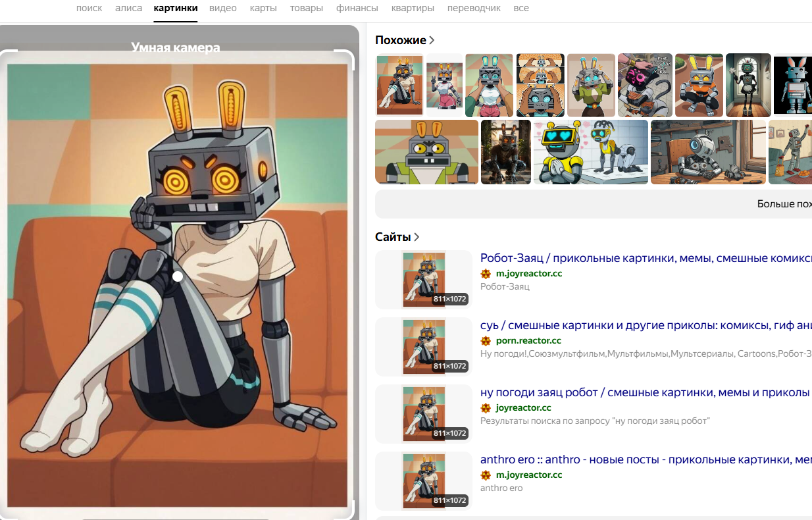
Task: Open the финансы tab
Action: point(357,9)
